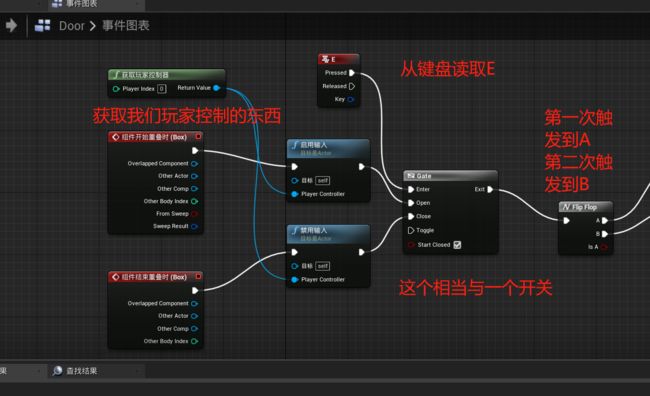Click the self field on 禁用输入 node

tap(323, 266)
